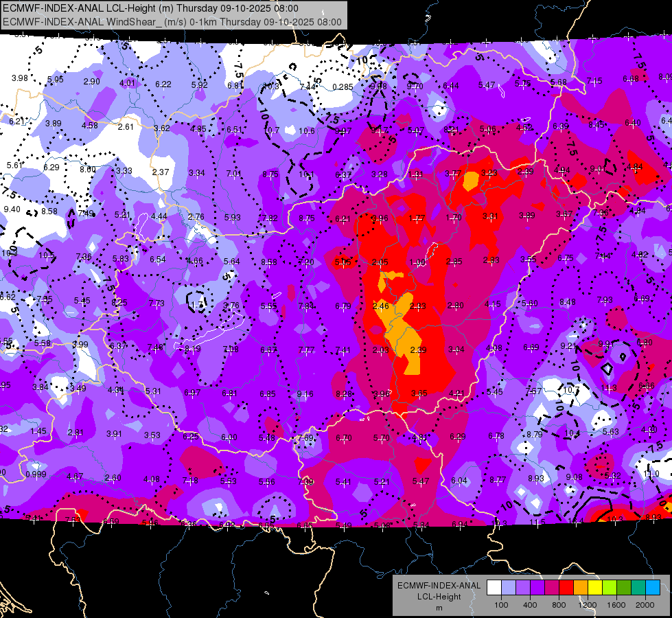Click the wind shear value '6.04'

click(x=459, y=481)
